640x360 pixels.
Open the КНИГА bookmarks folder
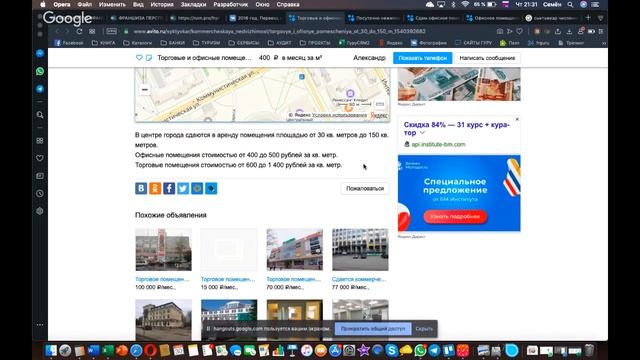click(104, 43)
